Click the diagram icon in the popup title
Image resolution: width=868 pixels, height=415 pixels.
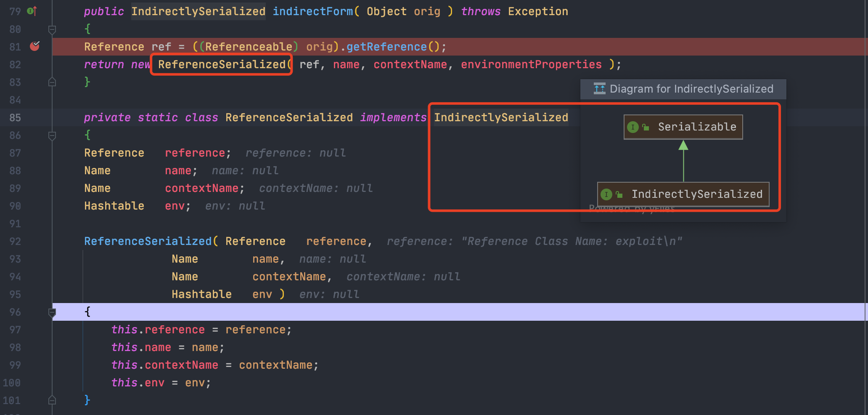(x=599, y=89)
